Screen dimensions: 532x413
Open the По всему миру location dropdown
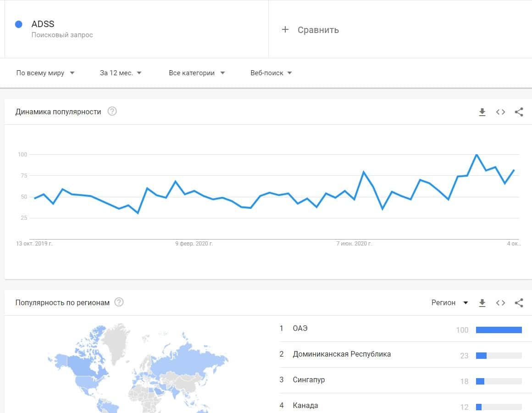[x=45, y=73]
